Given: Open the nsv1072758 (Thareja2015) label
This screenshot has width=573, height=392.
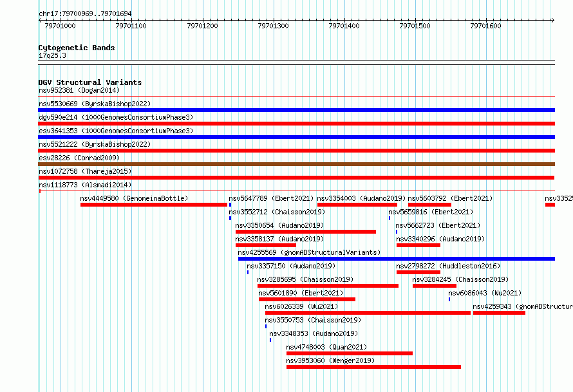Looking at the screenshot, I should coord(85,171).
